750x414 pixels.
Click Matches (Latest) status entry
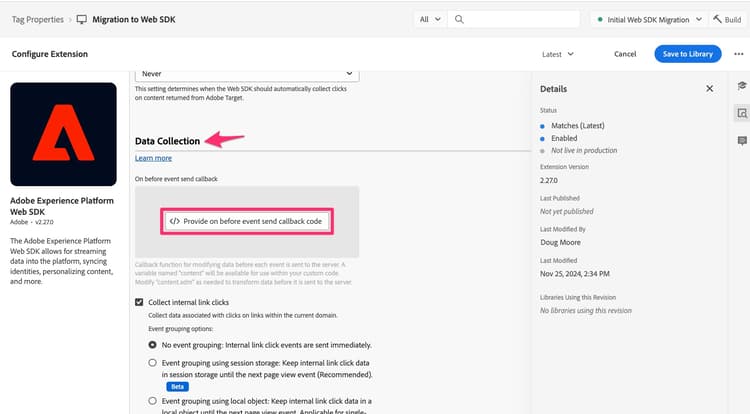(x=577, y=126)
